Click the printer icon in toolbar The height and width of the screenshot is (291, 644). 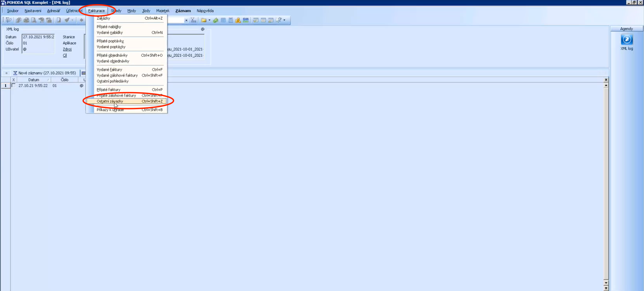pos(26,20)
